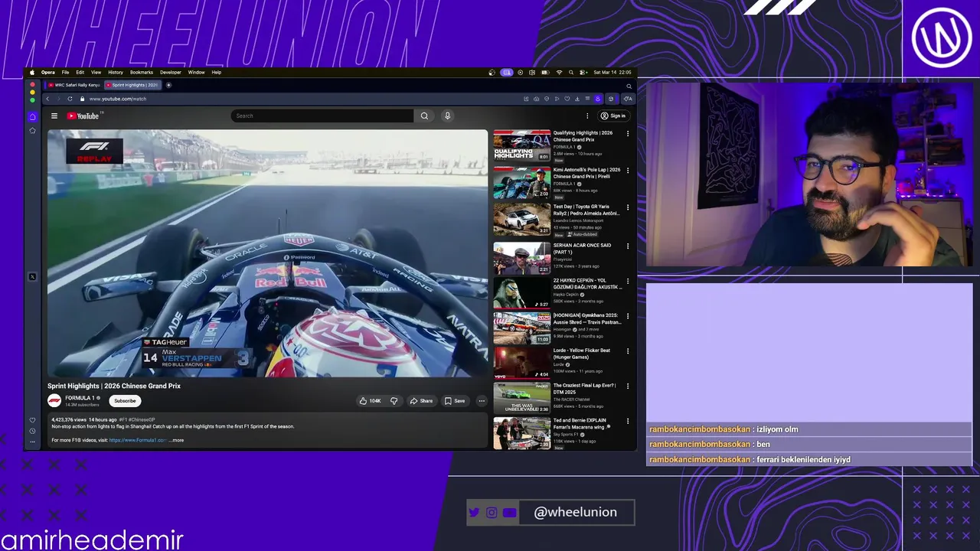Open video options for Lorde Yellow Flicker Beat

[x=628, y=351]
